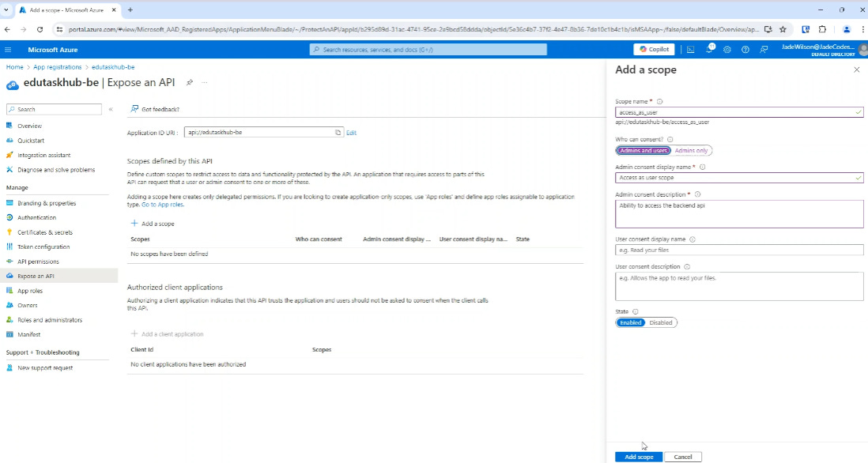The image size is (868, 463).
Task: Open the more options ellipsis beside title
Action: tap(204, 82)
